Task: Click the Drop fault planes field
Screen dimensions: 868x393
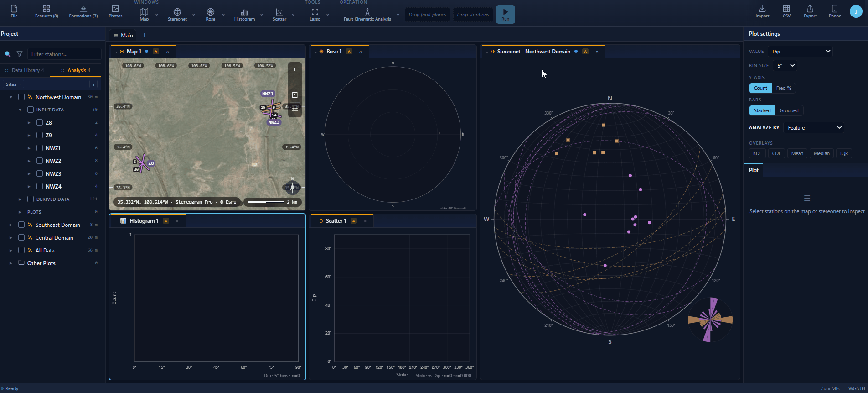Action: [x=427, y=15]
